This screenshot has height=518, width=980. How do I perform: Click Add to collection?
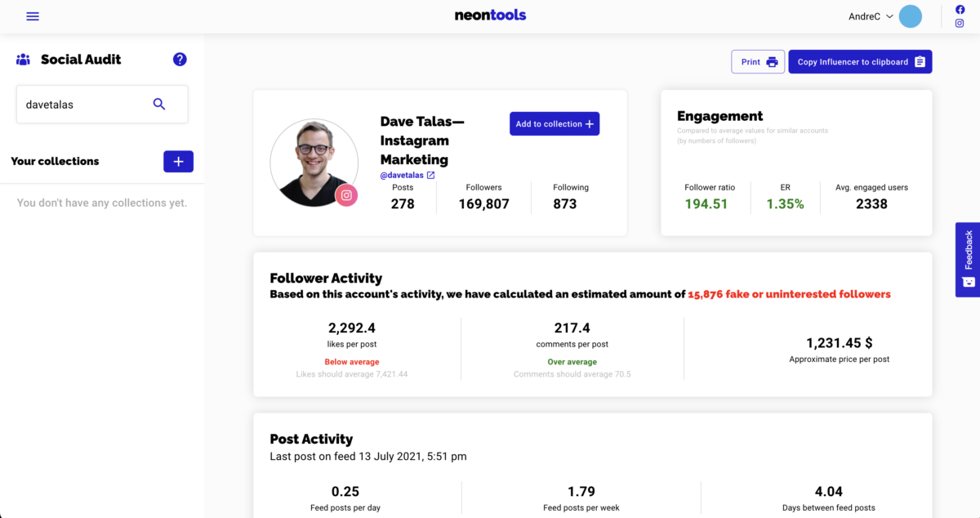point(555,123)
